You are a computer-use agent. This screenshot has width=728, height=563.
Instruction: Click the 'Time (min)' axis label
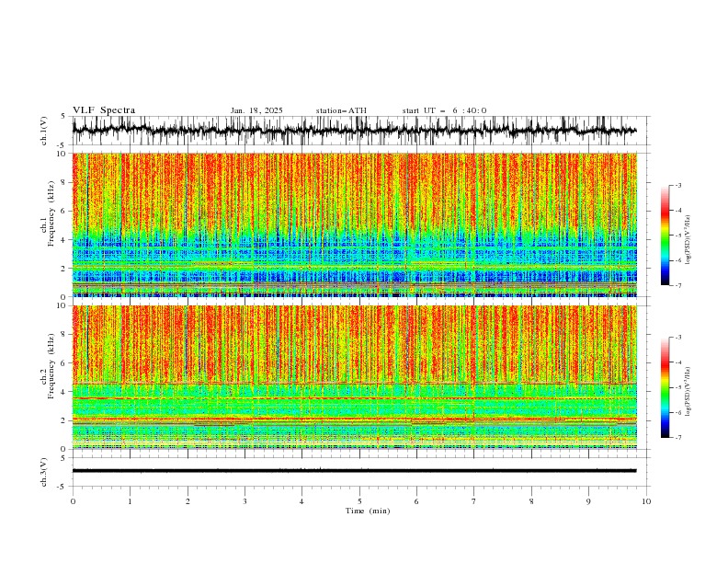[368, 511]
